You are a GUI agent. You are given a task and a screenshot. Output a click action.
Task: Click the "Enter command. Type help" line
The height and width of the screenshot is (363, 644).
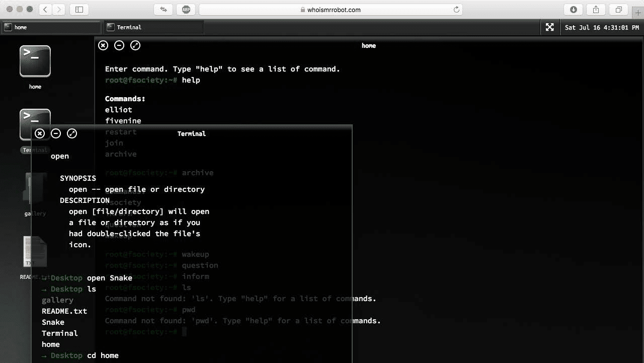point(222,69)
